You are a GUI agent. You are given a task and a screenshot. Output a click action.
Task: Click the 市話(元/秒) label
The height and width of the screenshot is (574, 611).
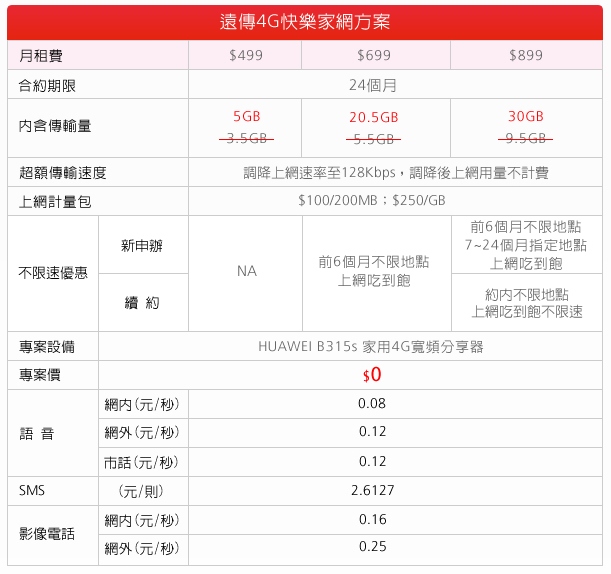point(141,462)
